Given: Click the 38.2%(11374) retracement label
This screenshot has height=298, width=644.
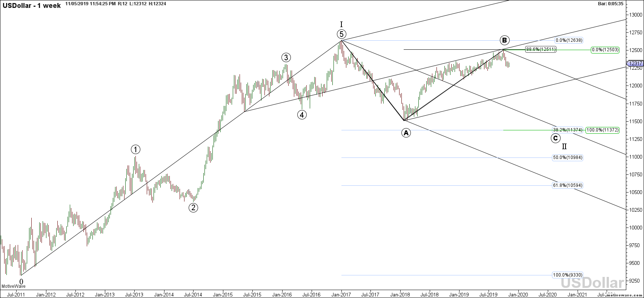Looking at the screenshot, I should 568,130.
